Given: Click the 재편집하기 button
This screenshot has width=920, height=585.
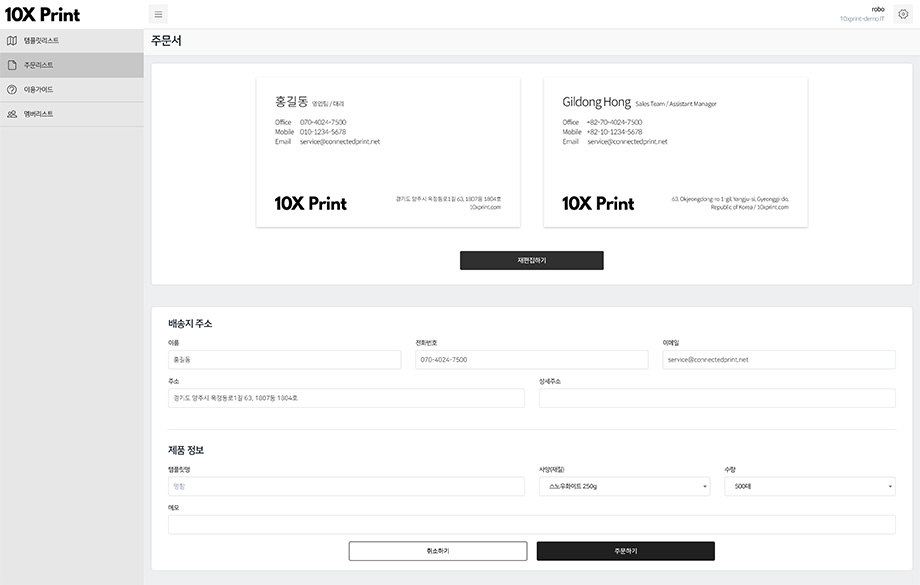Looking at the screenshot, I should [x=532, y=261].
